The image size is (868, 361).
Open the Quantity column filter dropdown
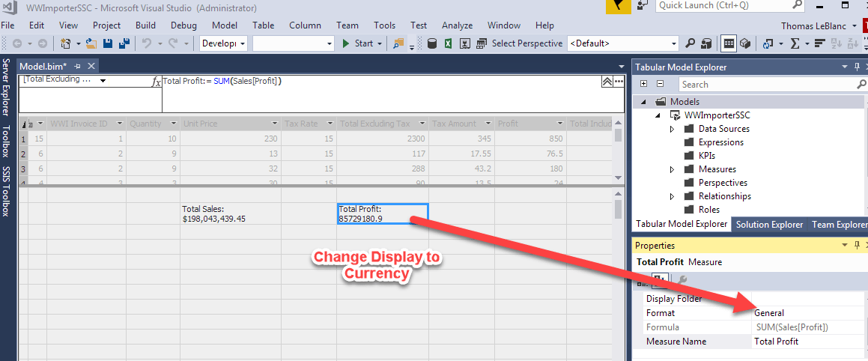(174, 124)
